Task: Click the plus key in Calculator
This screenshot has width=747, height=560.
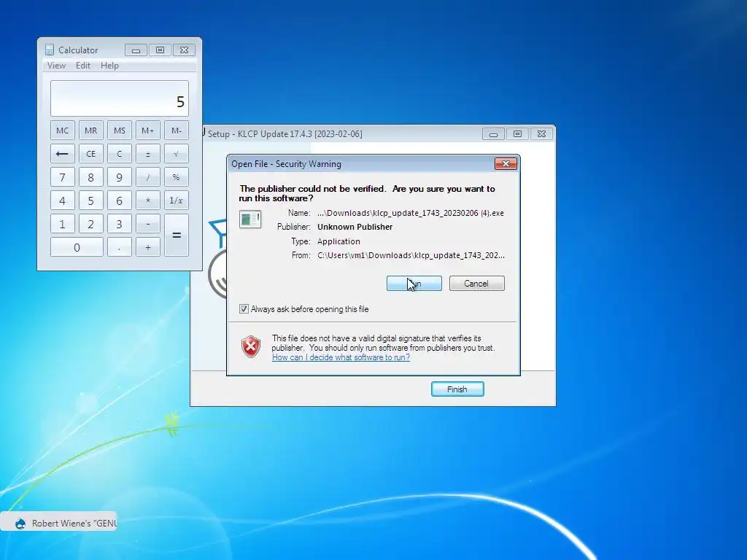Action: (x=147, y=247)
